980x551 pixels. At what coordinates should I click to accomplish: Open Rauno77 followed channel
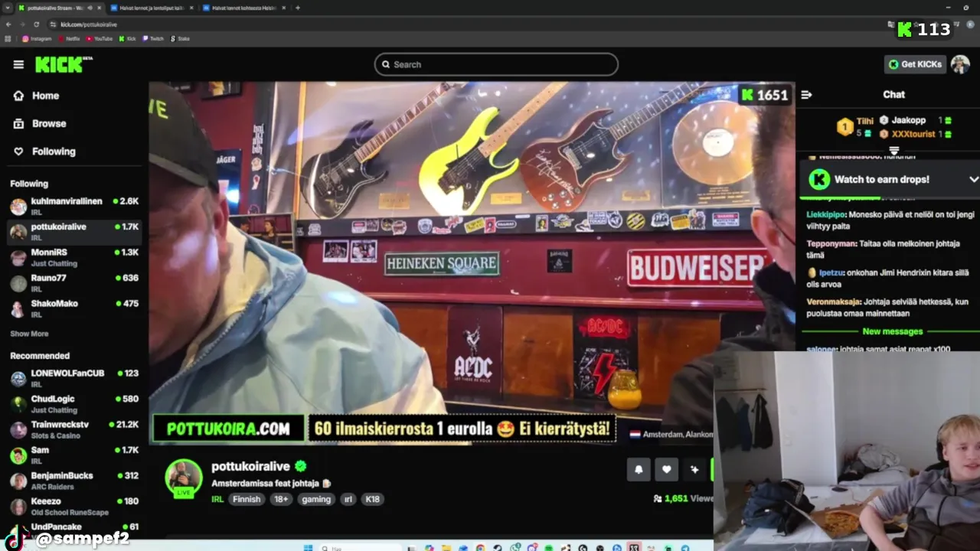click(74, 282)
